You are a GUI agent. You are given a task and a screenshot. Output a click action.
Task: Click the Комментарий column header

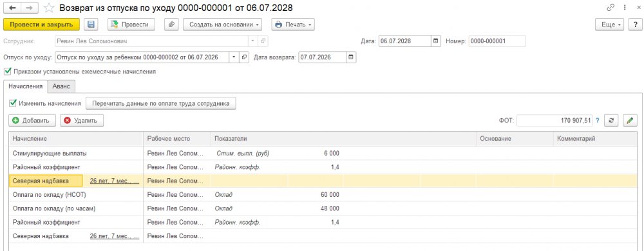click(x=595, y=139)
